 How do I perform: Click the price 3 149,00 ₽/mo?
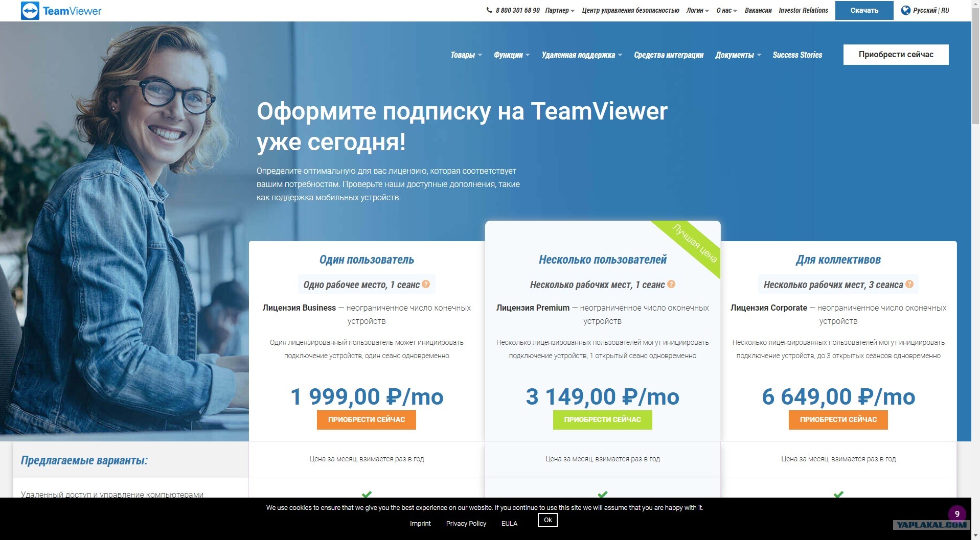pos(603,396)
